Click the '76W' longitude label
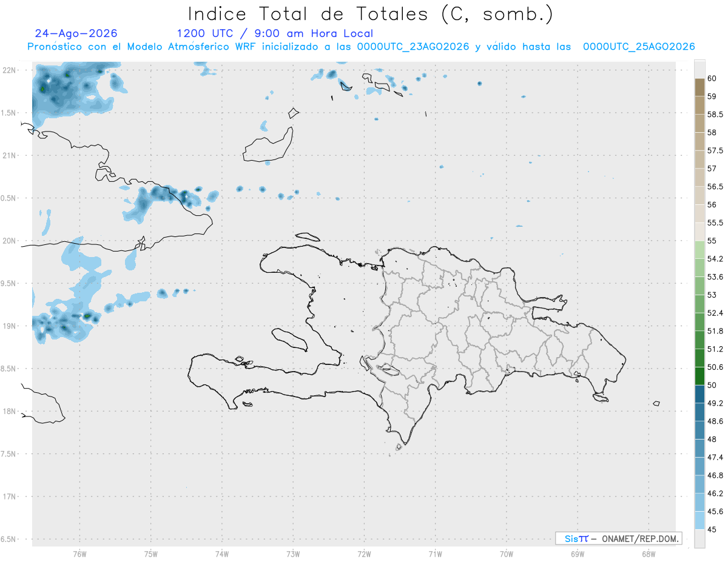Screen dimensions: 728x562 79,554
